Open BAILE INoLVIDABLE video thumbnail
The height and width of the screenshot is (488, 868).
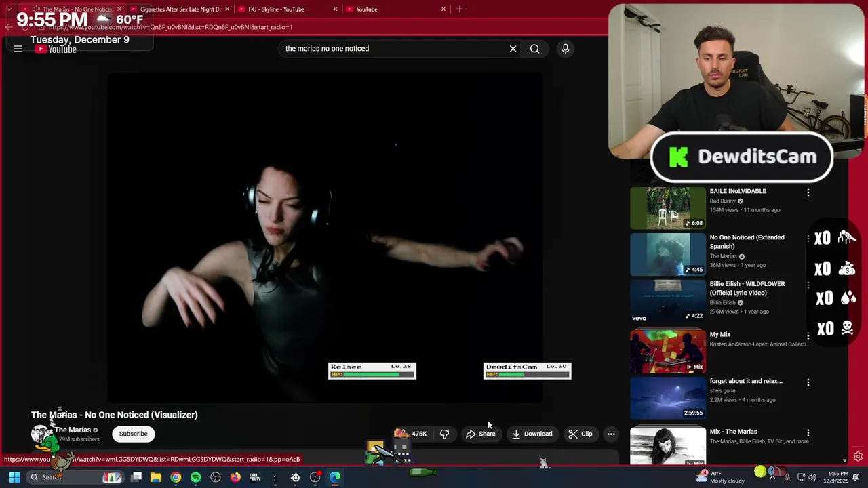tap(668, 208)
